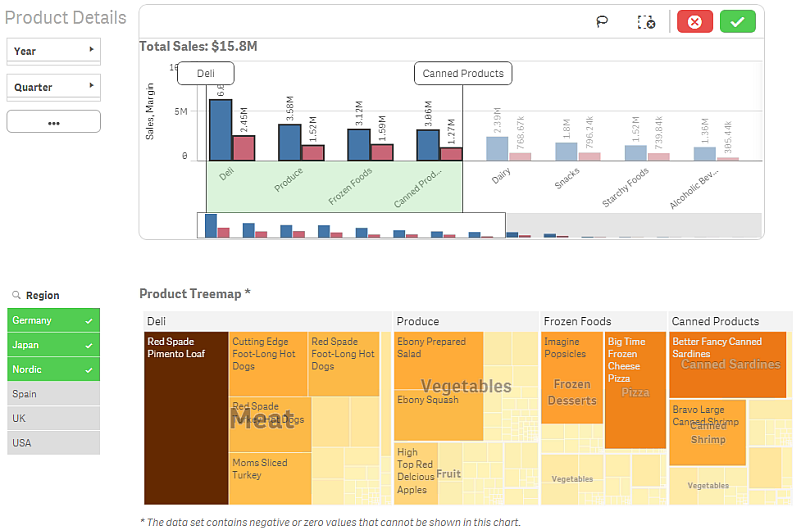Expand the Year filter dropdown

53,51
